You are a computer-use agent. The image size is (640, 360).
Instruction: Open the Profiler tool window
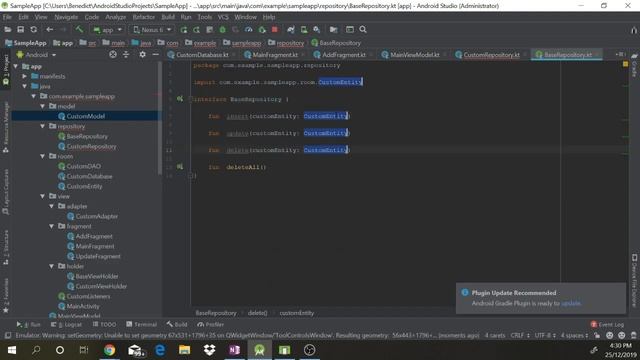[x=211, y=324]
